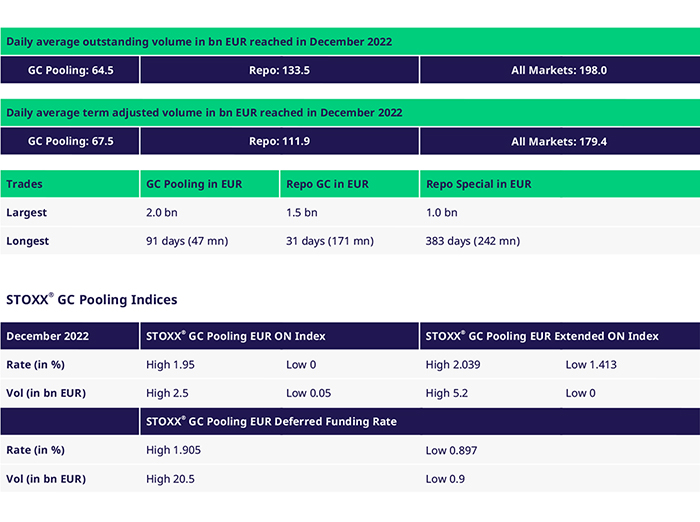
Task: Click the December 2022 outstanding volume header
Action: point(199,42)
